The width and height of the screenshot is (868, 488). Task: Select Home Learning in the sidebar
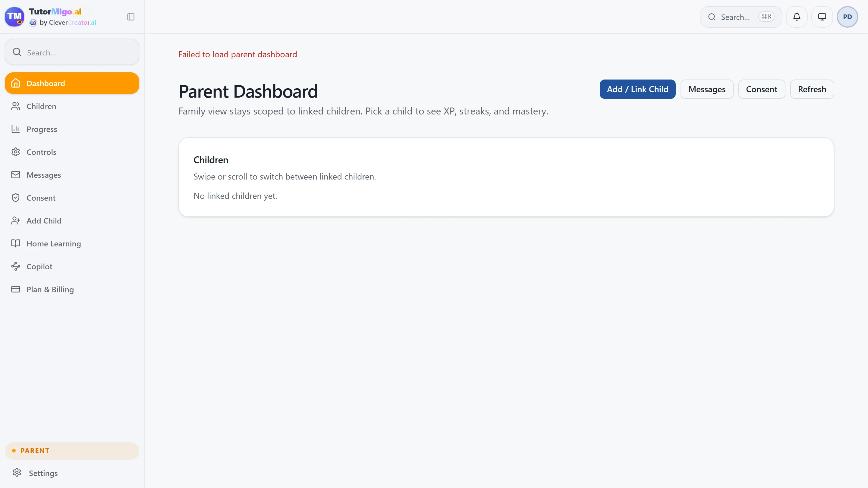pos(72,243)
